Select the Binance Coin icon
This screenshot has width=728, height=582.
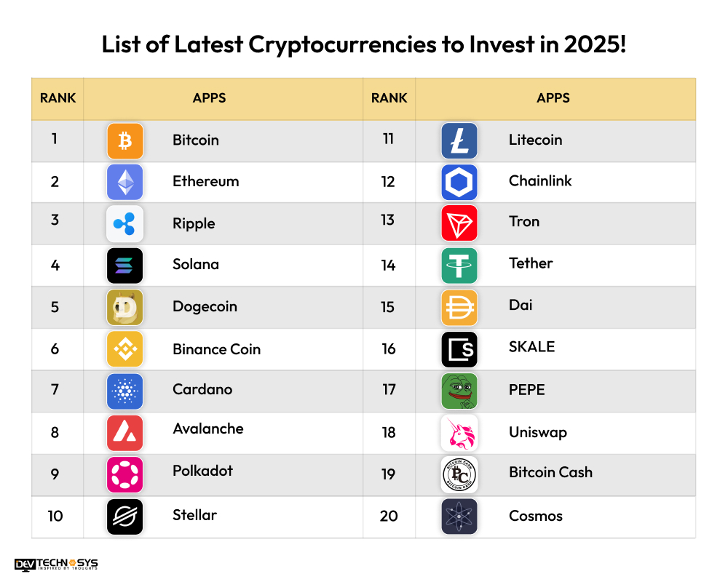tap(125, 349)
